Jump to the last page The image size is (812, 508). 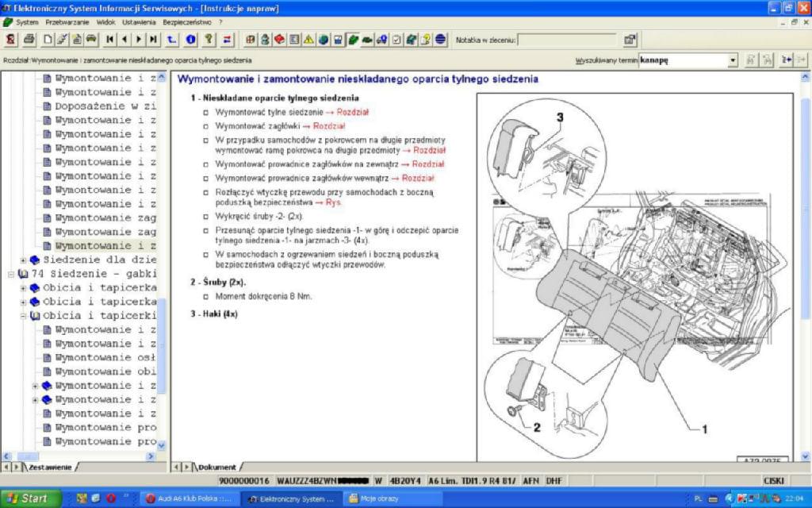[153, 40]
